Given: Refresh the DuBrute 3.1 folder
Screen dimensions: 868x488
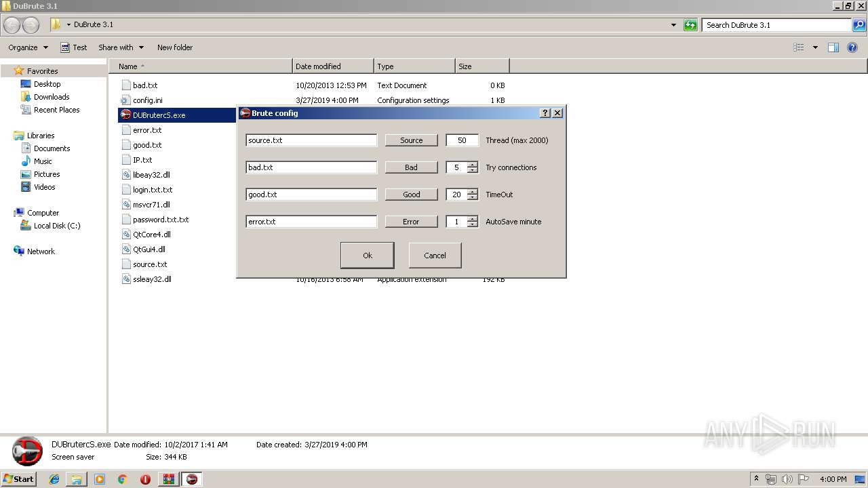Looking at the screenshot, I should [690, 25].
